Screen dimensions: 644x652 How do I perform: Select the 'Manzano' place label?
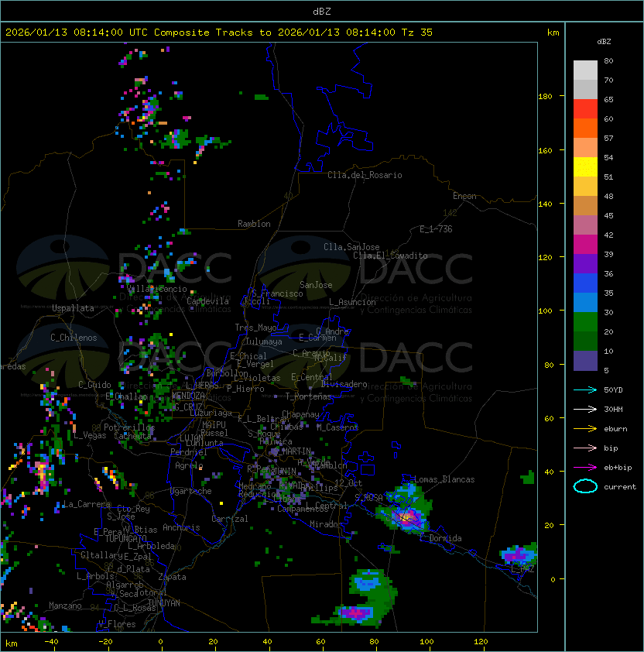(x=65, y=606)
